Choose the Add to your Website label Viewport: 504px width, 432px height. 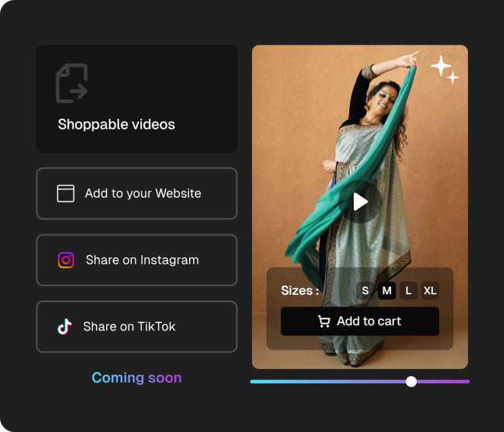click(143, 194)
